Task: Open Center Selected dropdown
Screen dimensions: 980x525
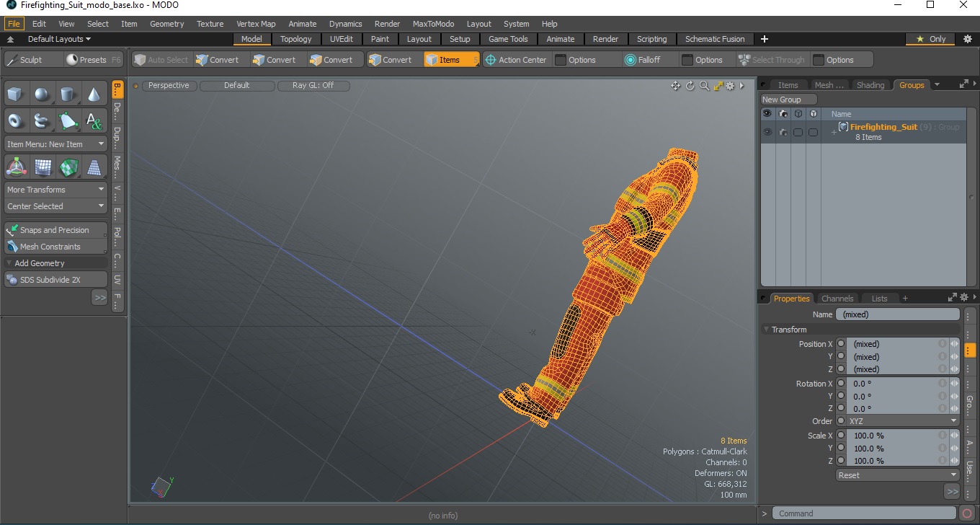Action: (x=55, y=206)
